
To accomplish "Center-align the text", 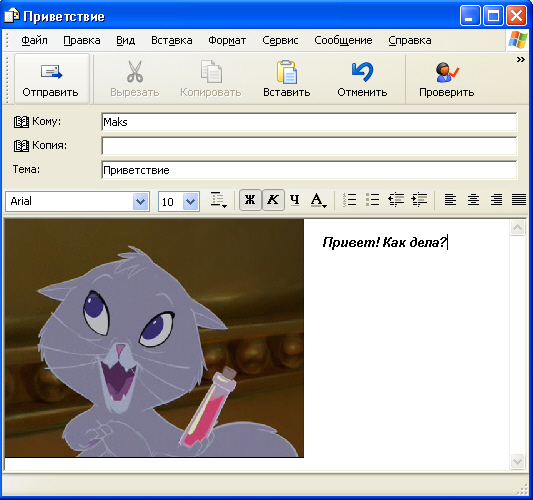I will coord(473,200).
